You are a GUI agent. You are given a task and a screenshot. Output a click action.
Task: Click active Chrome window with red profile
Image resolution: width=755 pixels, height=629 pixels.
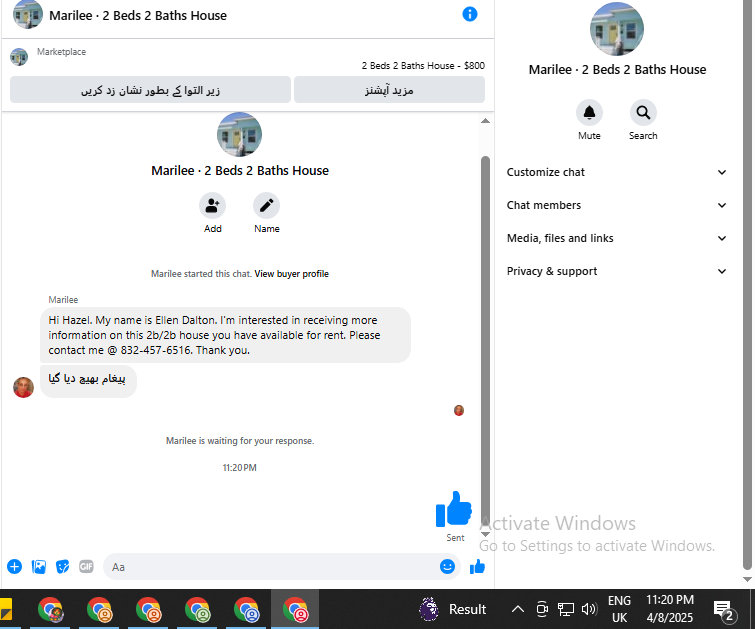[x=295, y=609]
